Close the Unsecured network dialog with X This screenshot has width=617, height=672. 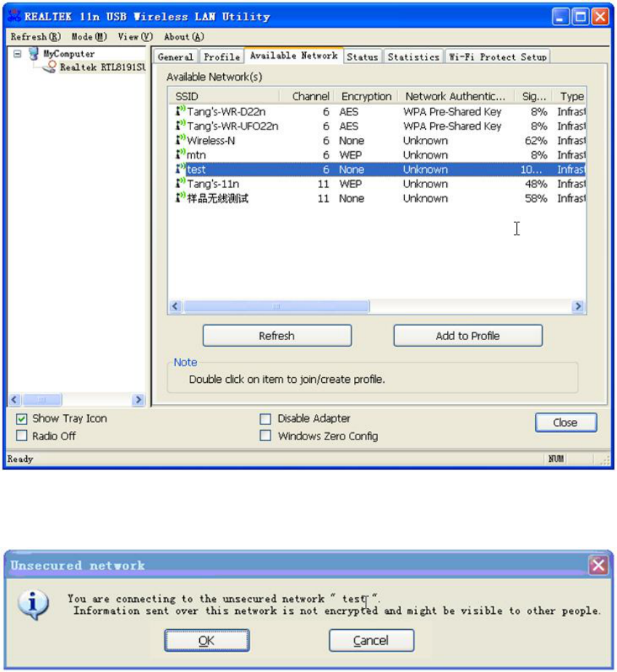[x=599, y=565]
